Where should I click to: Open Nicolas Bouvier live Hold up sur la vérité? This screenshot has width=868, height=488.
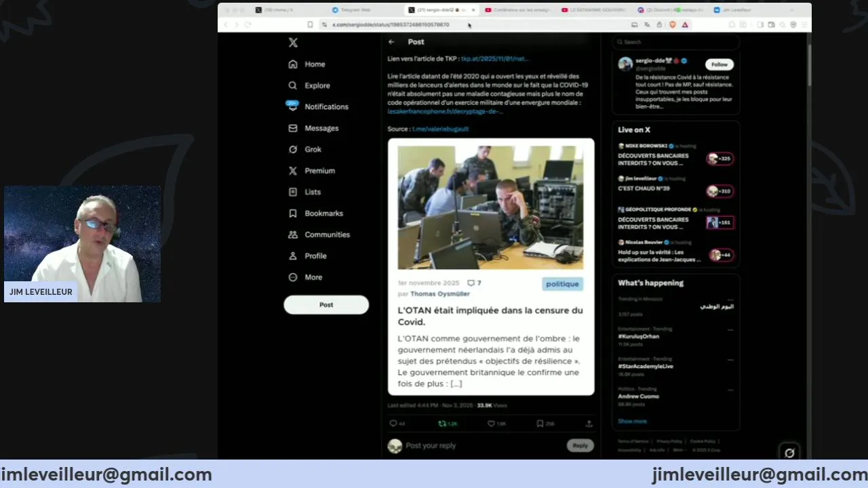(675, 251)
